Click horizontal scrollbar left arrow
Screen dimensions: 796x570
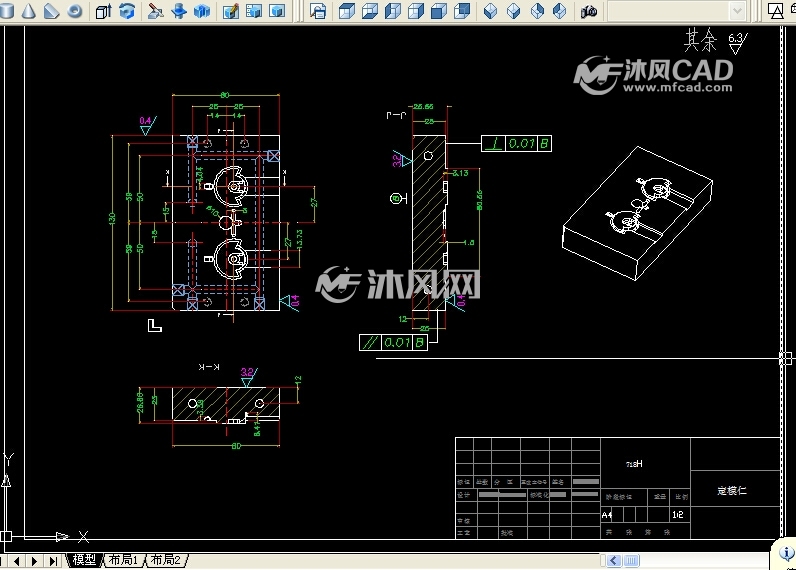pyautogui.click(x=614, y=560)
